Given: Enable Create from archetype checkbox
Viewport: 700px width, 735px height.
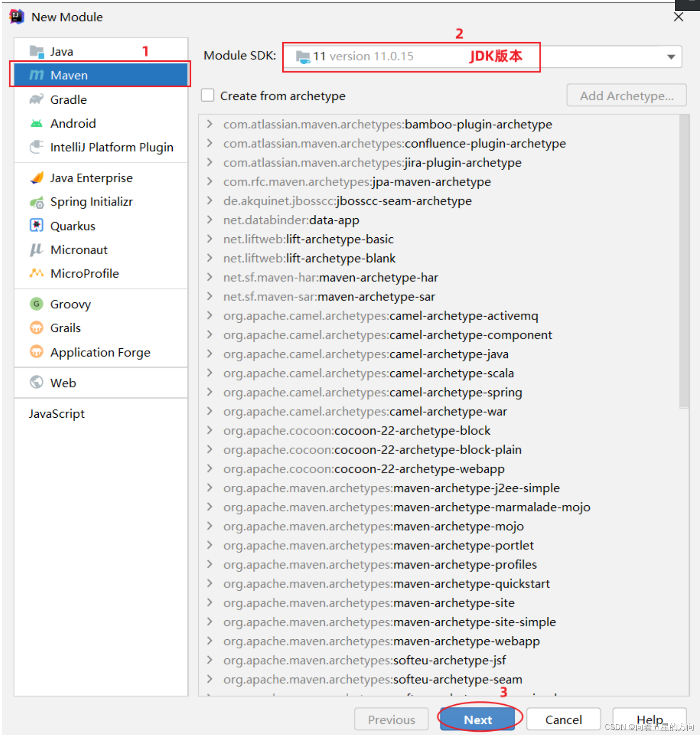Looking at the screenshot, I should 208,95.
